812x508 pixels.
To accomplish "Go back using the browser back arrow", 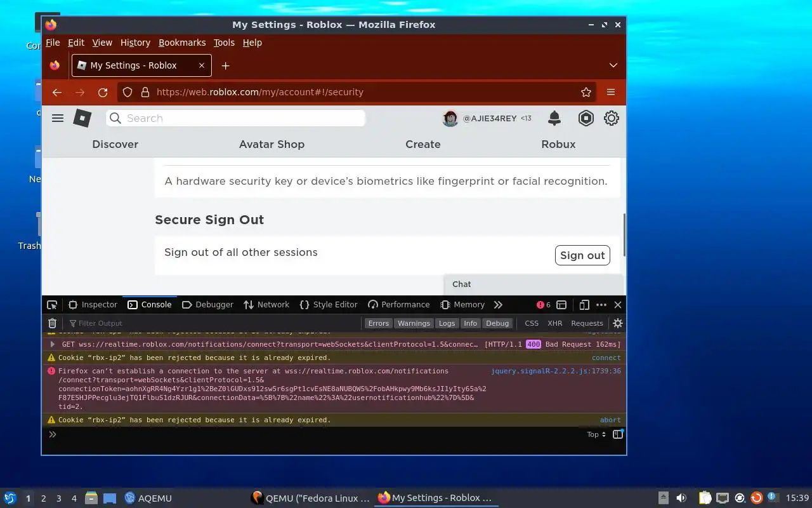I will click(x=57, y=92).
